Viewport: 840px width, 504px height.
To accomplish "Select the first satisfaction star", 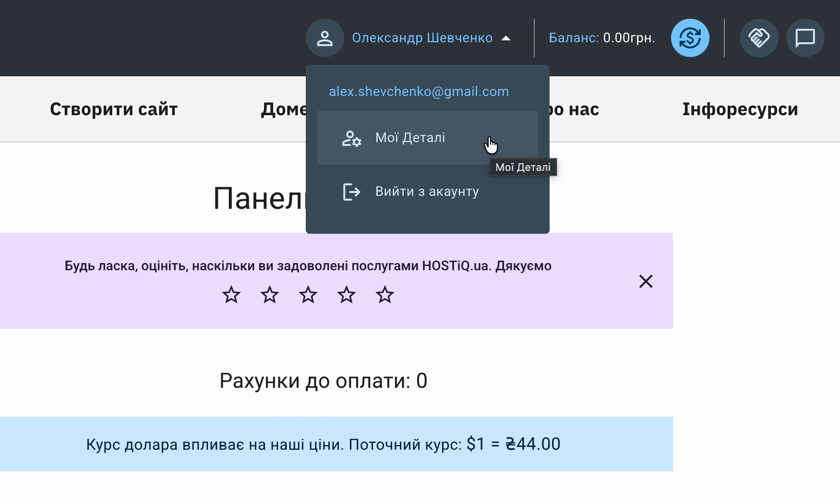I will [x=231, y=295].
